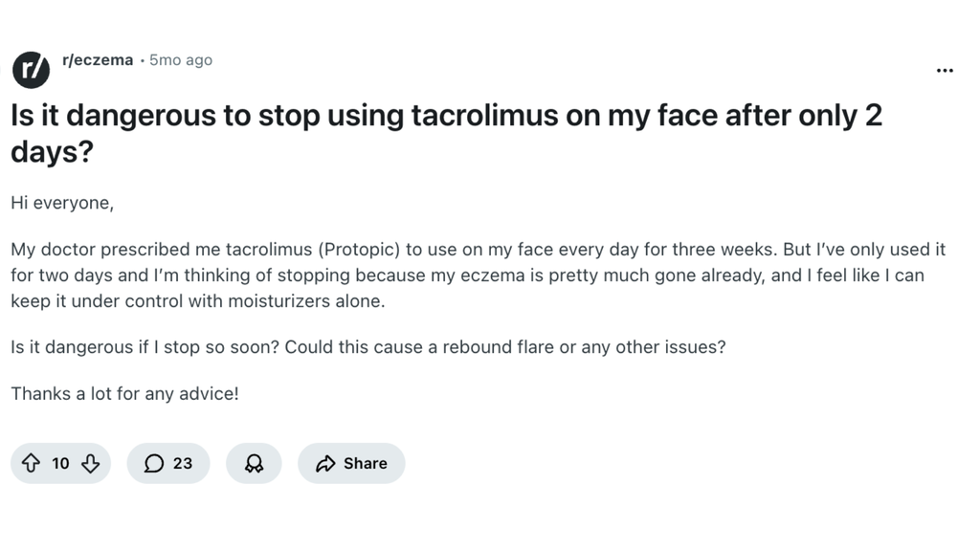Give an award using the award icon
The height and width of the screenshot is (551, 980).
pyautogui.click(x=254, y=464)
